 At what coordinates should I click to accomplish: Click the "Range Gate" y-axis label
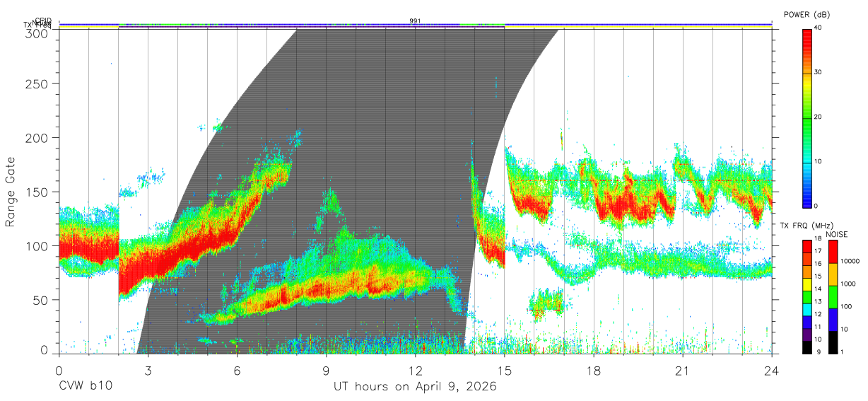pos(11,192)
